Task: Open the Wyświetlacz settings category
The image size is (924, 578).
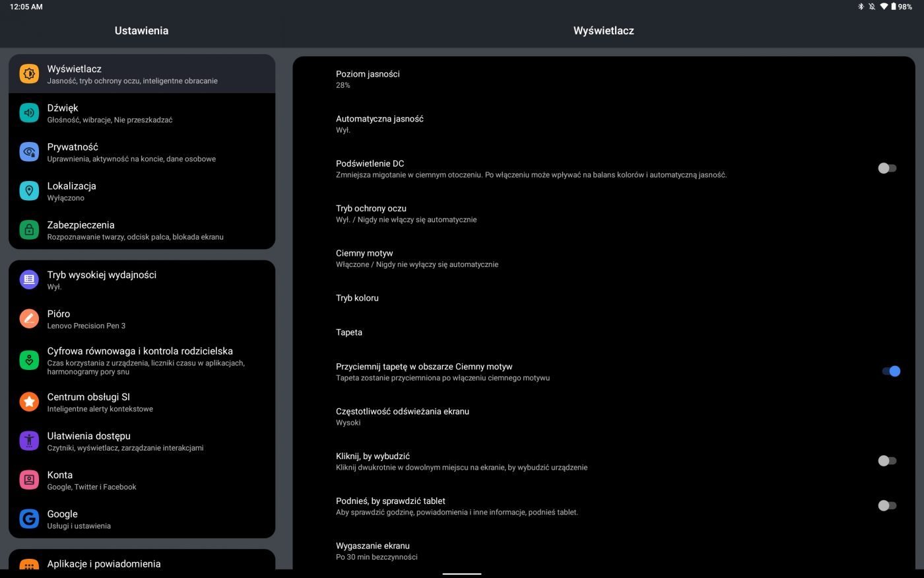Action: pyautogui.click(x=142, y=74)
